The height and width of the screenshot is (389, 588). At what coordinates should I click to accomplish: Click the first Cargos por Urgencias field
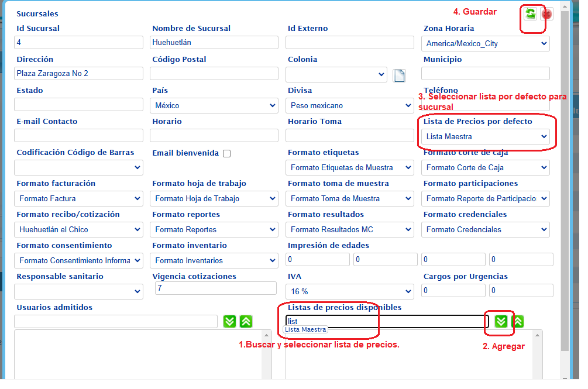click(x=453, y=291)
